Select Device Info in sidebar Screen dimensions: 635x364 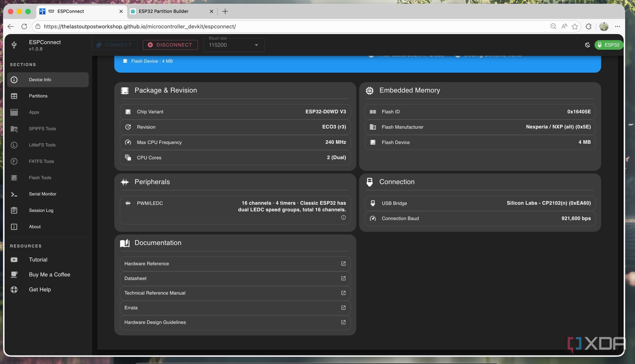click(x=48, y=80)
